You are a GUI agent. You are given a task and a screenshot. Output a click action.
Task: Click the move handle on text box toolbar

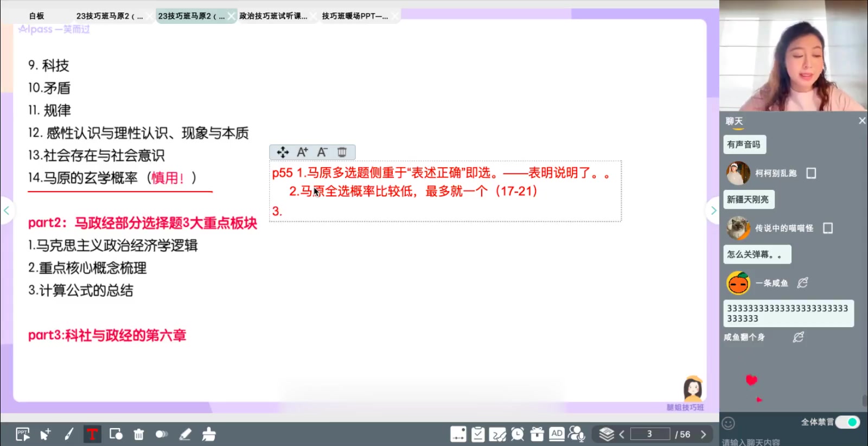tap(283, 152)
